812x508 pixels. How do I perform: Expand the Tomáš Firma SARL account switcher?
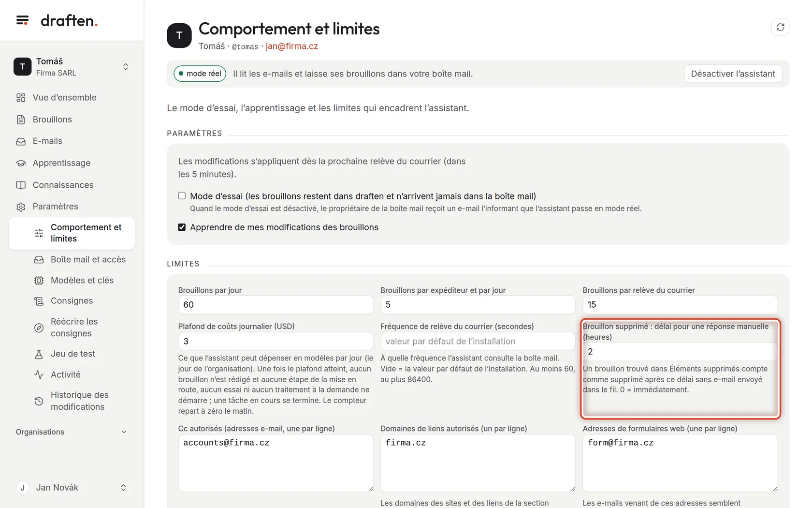72,67
